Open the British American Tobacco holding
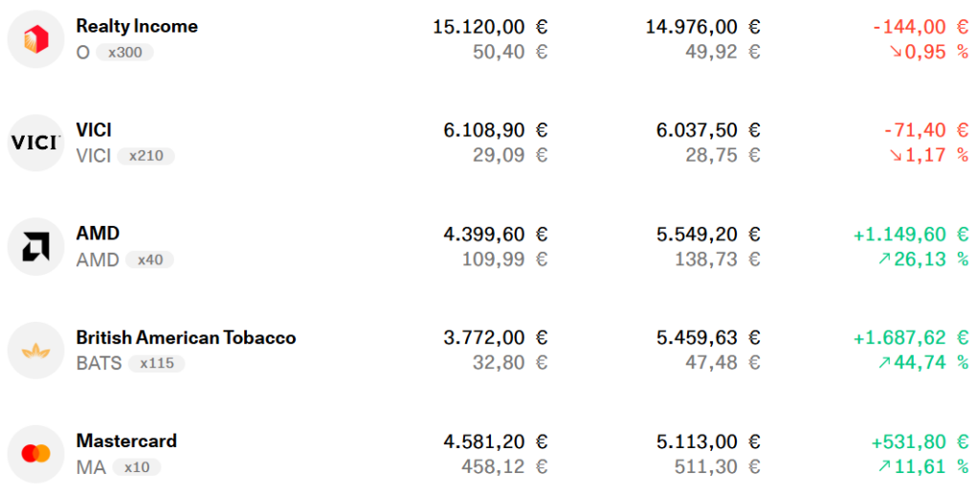 (x=186, y=338)
